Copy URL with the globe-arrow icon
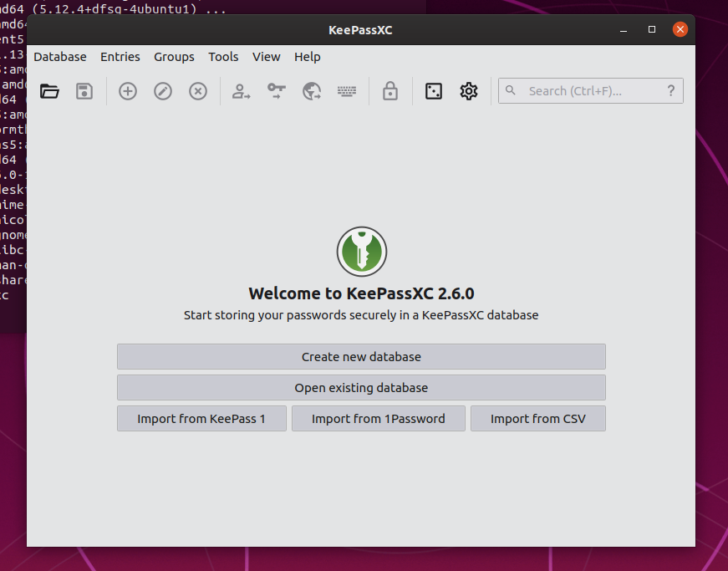The width and height of the screenshot is (728, 571). [x=312, y=91]
